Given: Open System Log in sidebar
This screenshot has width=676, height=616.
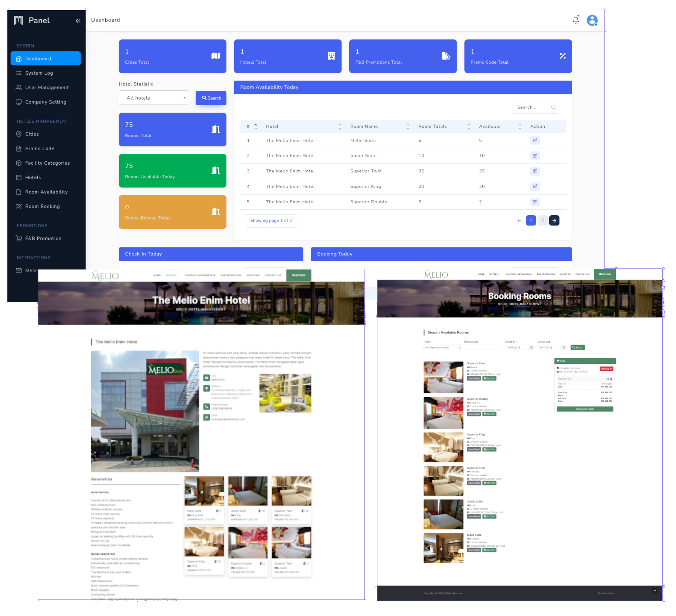Looking at the screenshot, I should tap(39, 73).
